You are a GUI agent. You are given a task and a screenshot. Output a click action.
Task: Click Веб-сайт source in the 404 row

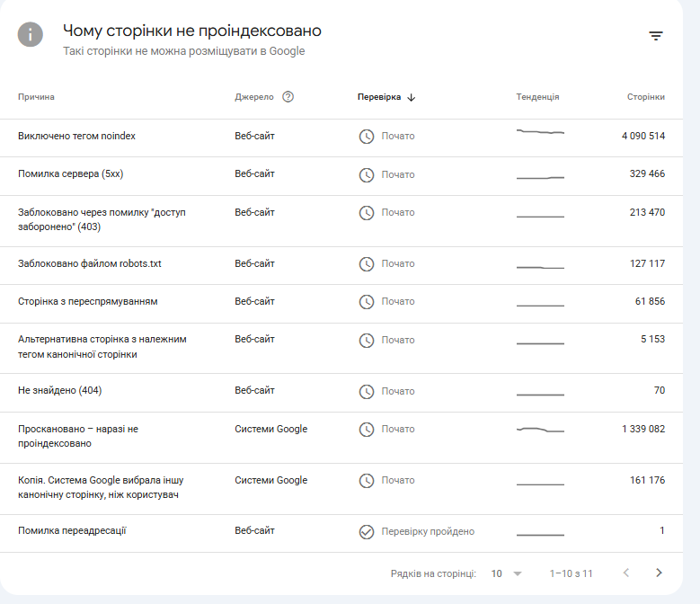[254, 390]
